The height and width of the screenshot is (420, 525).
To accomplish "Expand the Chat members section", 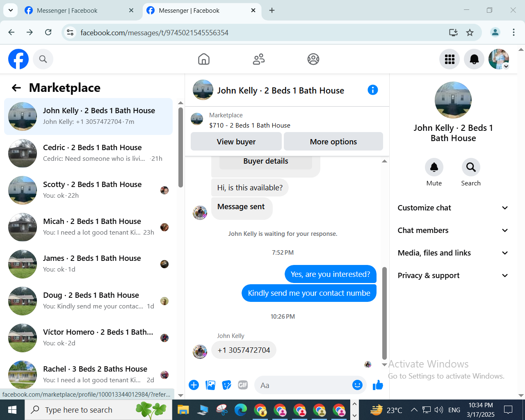I will pos(453,231).
